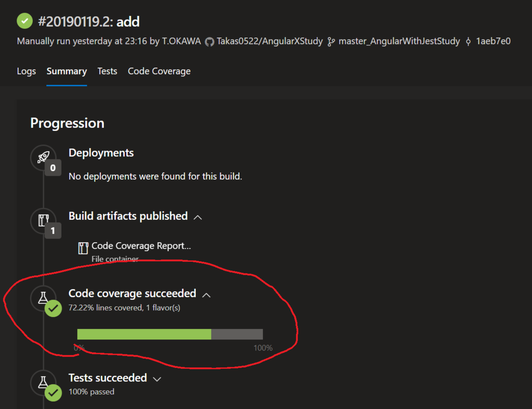The image size is (532, 409).
Task: Collapse the Code coverage succeeded section
Action: [206, 295]
